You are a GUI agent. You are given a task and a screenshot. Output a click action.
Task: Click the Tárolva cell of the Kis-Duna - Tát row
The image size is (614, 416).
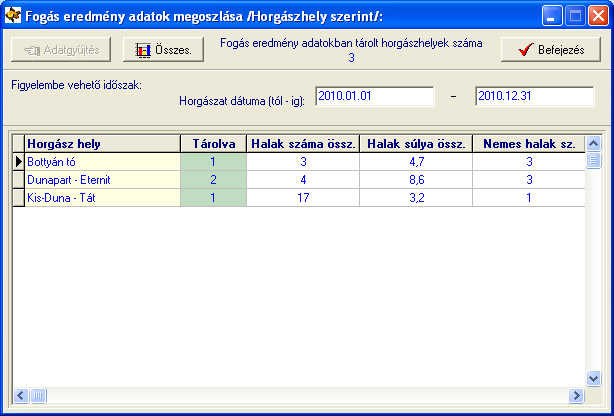click(213, 198)
